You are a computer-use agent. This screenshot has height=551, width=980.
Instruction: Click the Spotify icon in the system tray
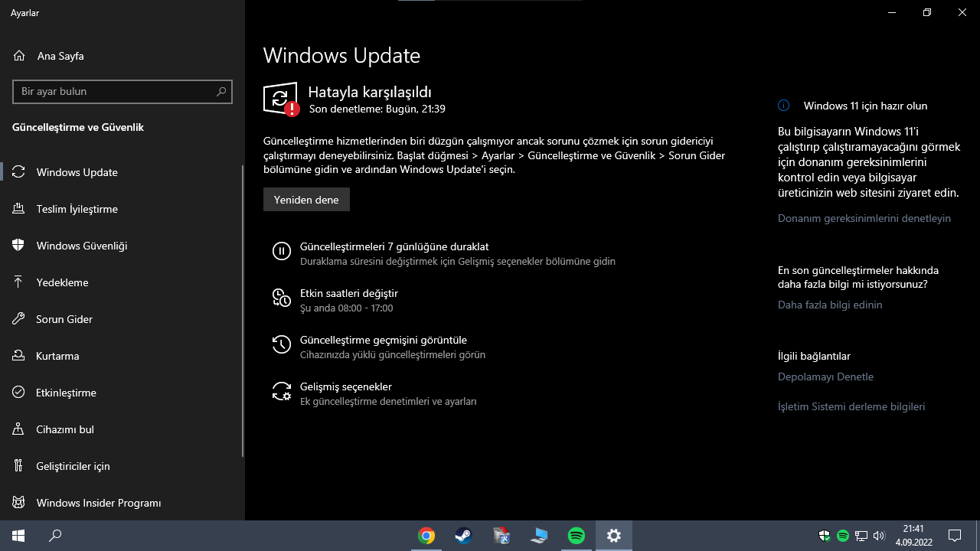[843, 536]
